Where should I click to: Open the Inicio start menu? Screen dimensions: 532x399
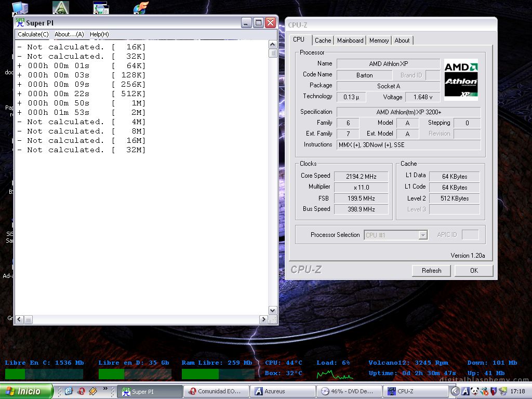coord(26,391)
